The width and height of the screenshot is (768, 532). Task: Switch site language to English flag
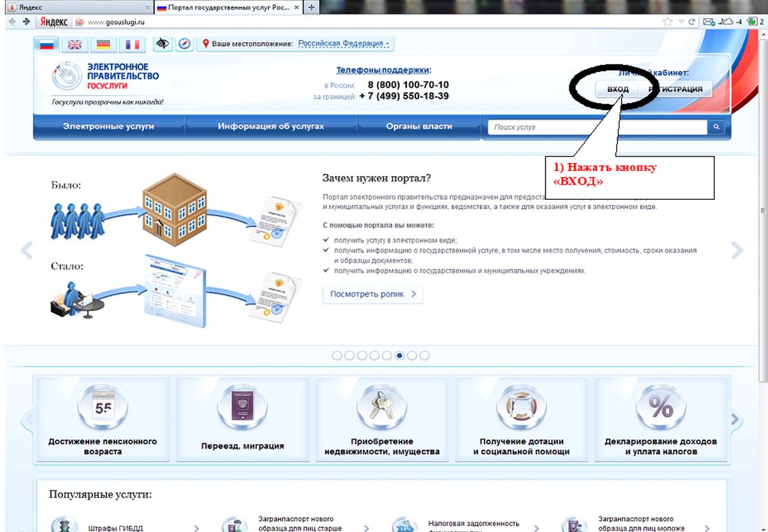coord(75,44)
